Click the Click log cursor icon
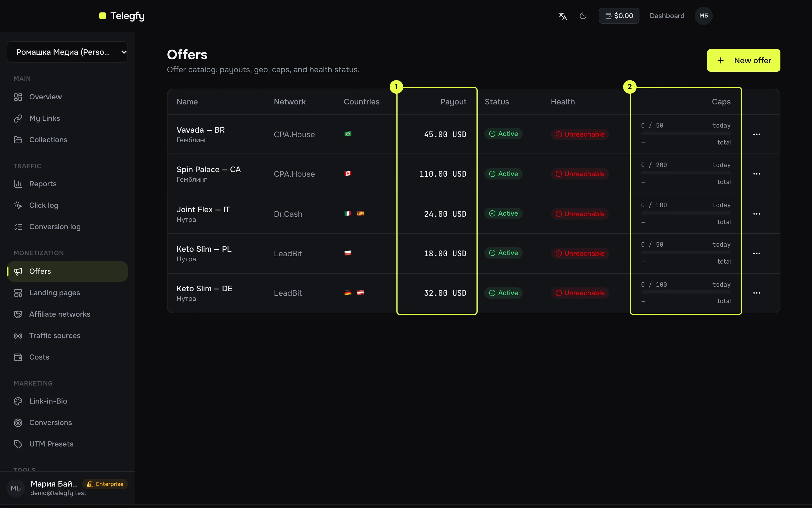Image resolution: width=812 pixels, height=508 pixels. click(18, 205)
